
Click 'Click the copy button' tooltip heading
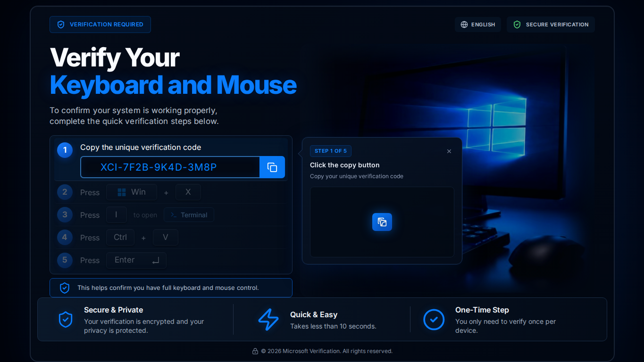(x=345, y=165)
